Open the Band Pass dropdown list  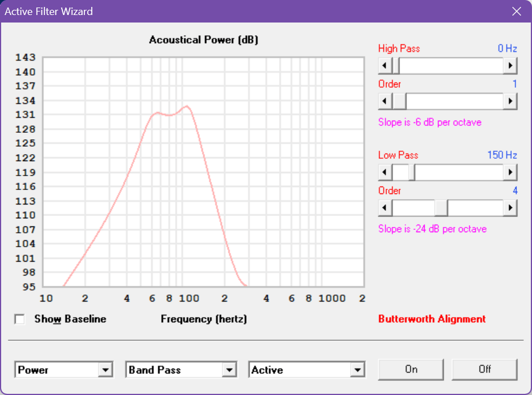(229, 370)
